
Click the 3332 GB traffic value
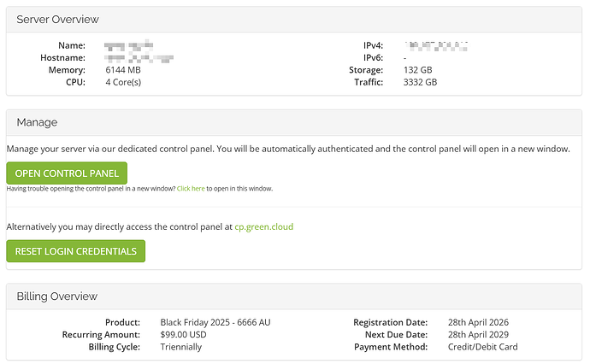tap(421, 82)
